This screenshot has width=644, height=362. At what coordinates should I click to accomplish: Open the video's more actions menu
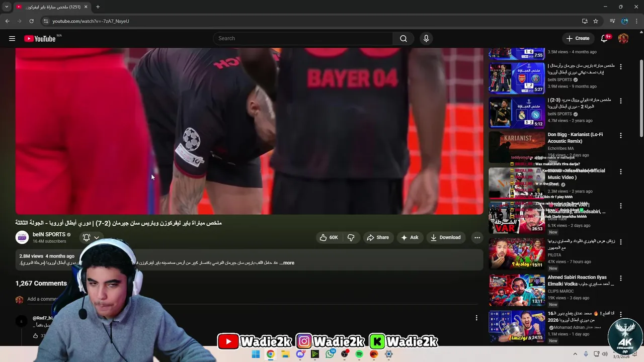477,237
